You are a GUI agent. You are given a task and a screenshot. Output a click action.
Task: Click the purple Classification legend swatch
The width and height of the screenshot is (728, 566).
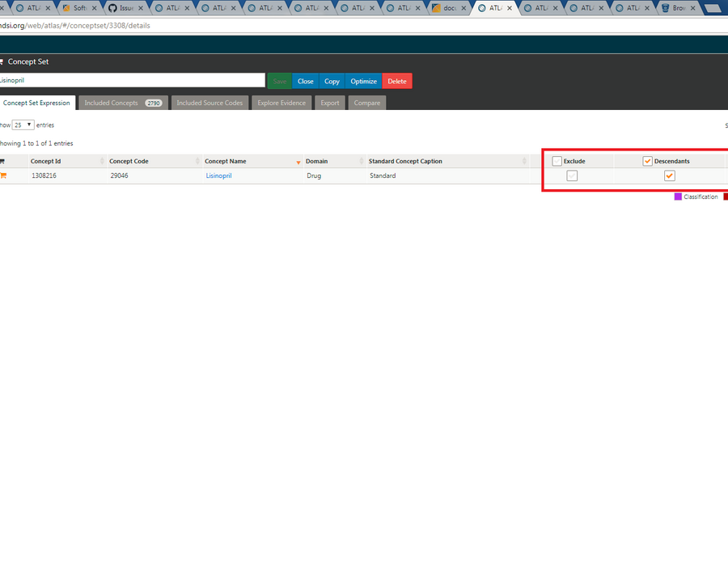point(678,196)
